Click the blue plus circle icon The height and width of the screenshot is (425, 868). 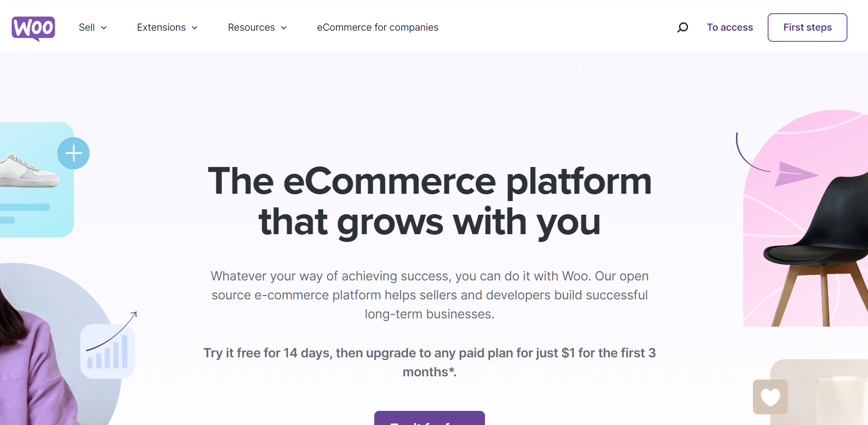tap(74, 153)
